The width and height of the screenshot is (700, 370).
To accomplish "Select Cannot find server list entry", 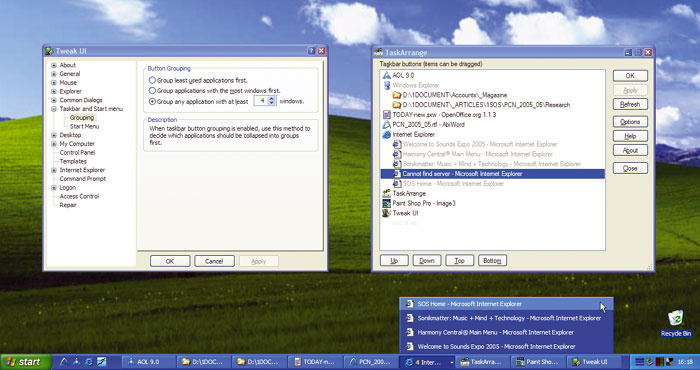I will pos(493,174).
